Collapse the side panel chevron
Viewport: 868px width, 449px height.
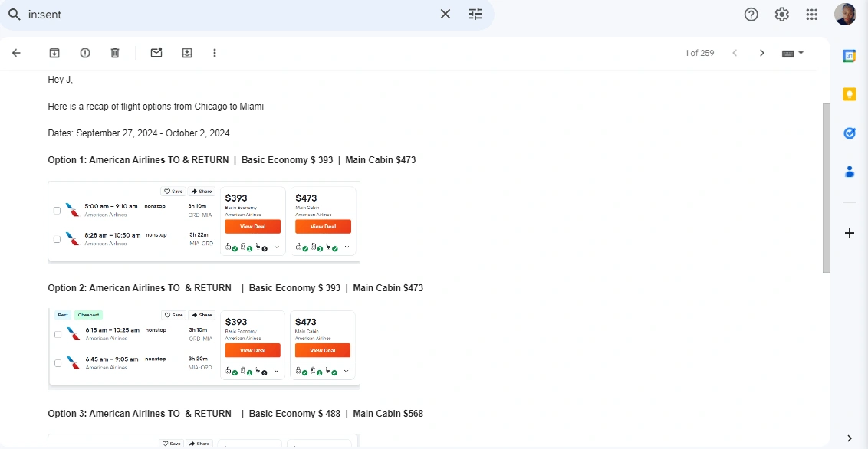coord(849,438)
